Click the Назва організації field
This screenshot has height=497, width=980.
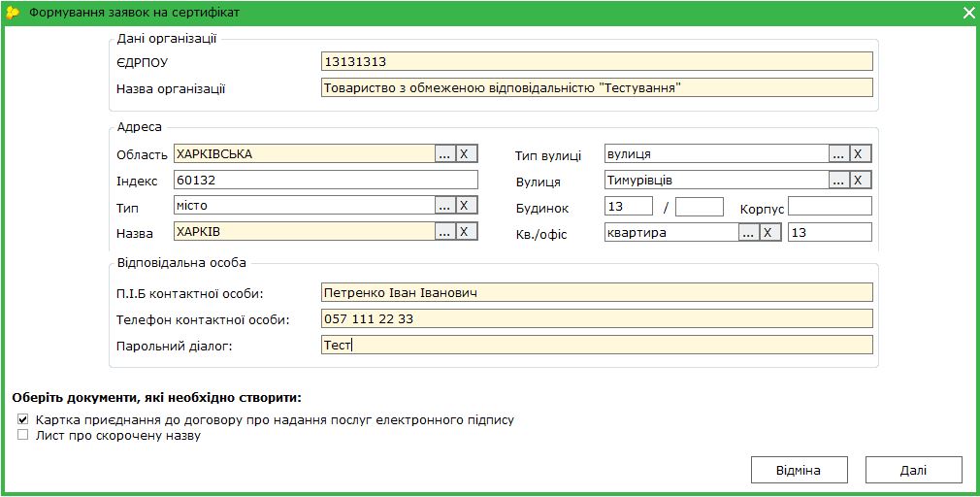[x=597, y=87]
